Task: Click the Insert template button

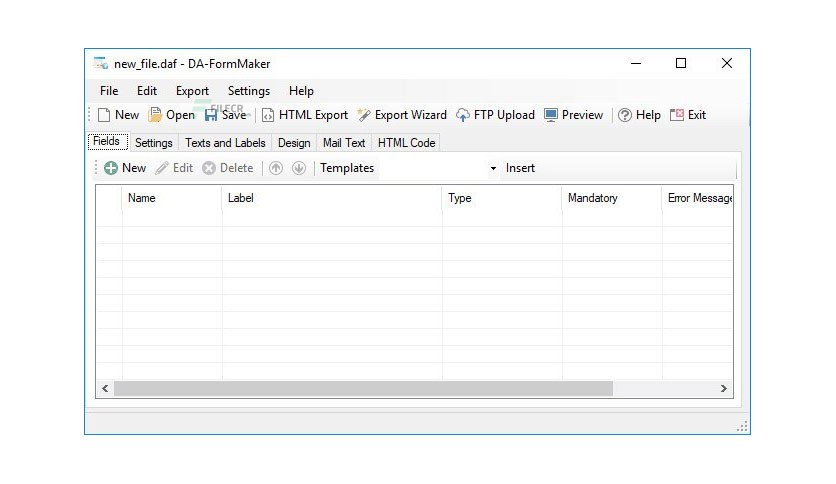Action: [x=520, y=168]
